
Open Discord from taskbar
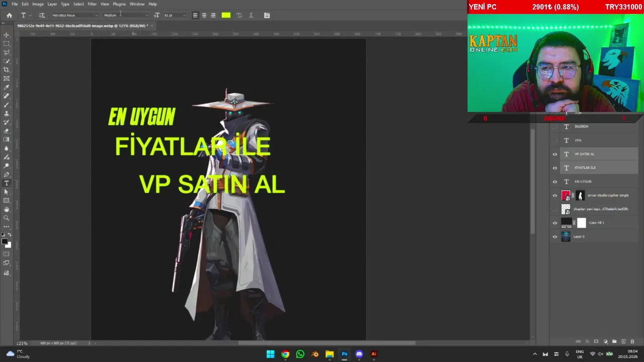[359, 354]
